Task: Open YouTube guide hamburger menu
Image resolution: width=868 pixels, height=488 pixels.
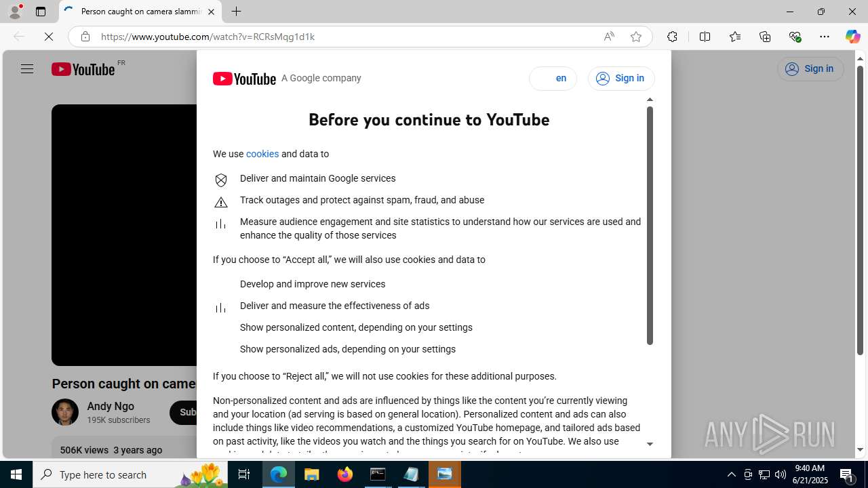Action: point(27,69)
